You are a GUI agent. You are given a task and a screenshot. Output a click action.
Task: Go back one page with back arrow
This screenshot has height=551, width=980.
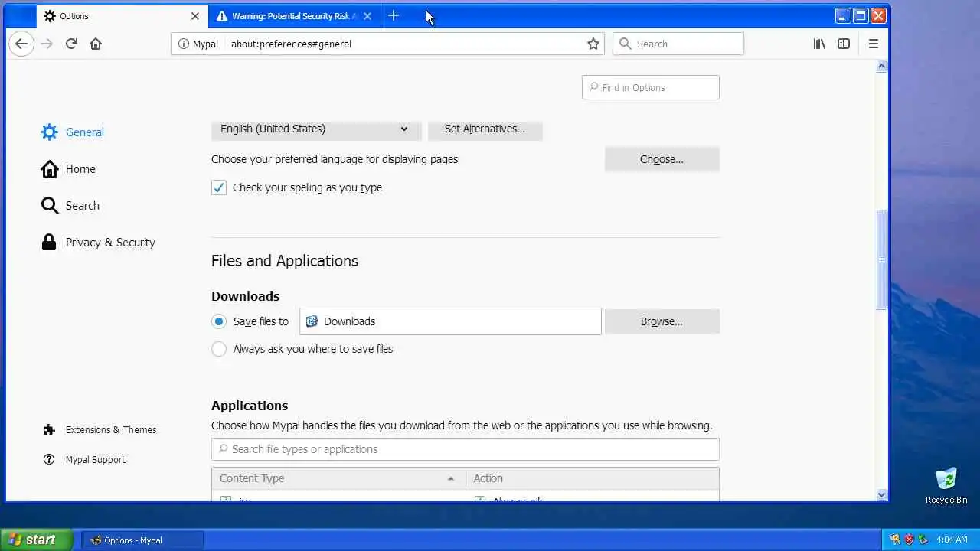pos(21,44)
